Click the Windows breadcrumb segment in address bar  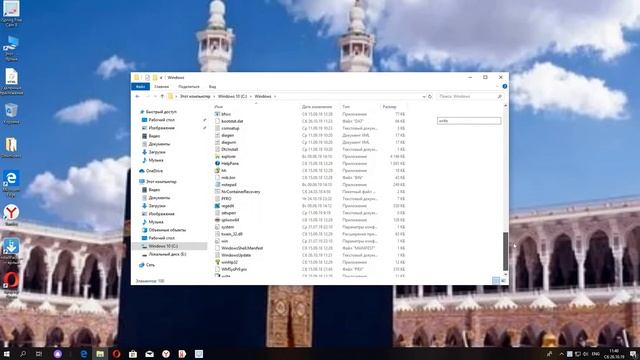[x=263, y=96]
